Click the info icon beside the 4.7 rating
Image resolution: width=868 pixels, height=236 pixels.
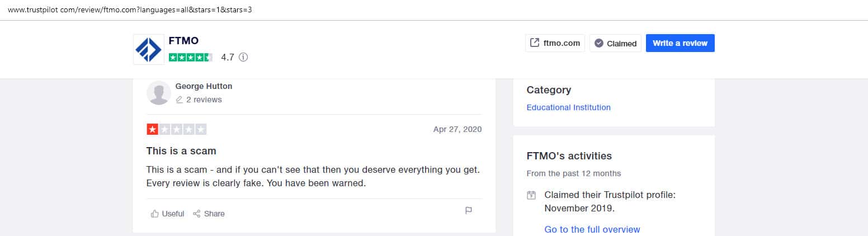click(x=243, y=57)
